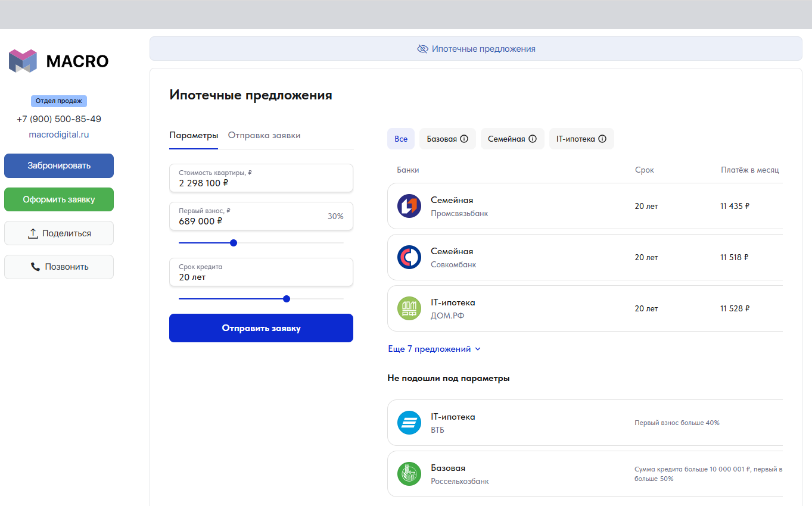Open info icon next to Семейная filter

coord(533,139)
